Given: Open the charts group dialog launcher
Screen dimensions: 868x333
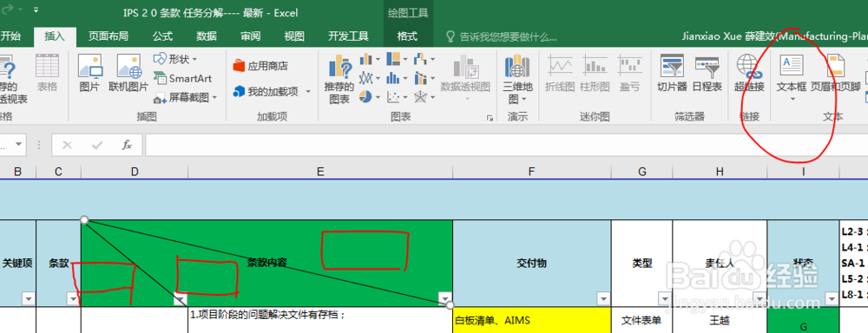Looking at the screenshot, I should click(x=490, y=118).
